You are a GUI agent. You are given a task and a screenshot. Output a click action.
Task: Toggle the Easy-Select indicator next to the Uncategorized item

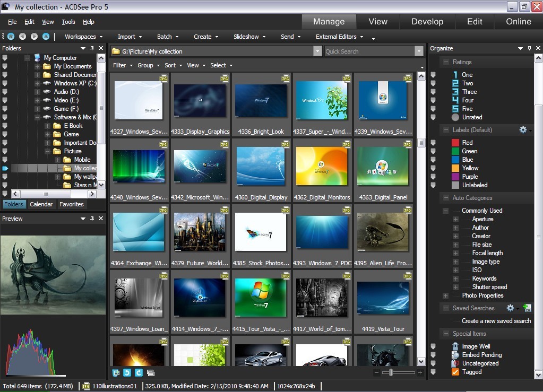pyautogui.click(x=433, y=363)
